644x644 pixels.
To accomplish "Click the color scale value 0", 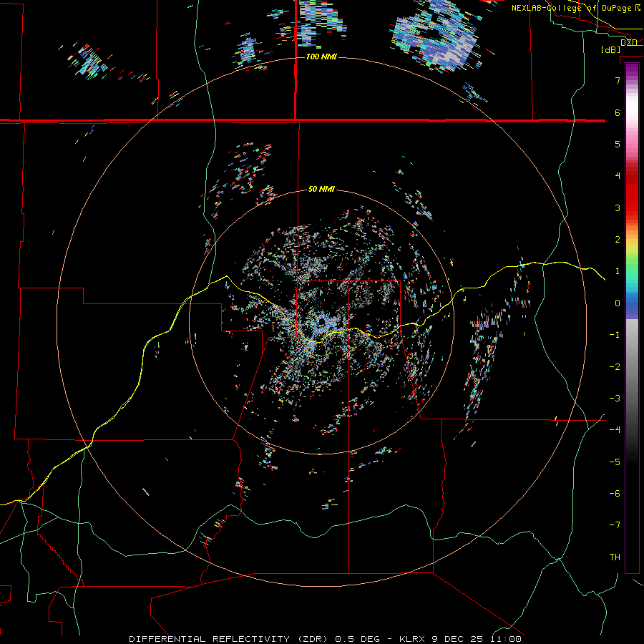I will point(618,303).
